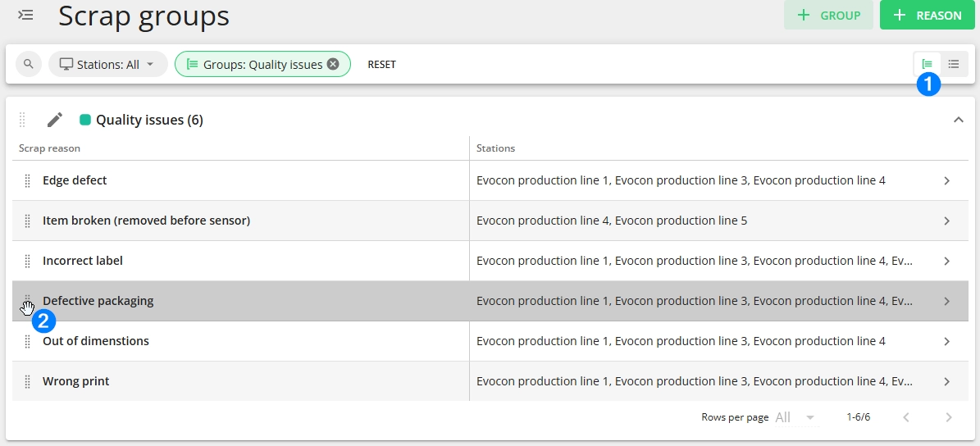Grab the drag handle for Wrong print
Screen dimensions: 980x446
(x=28, y=381)
